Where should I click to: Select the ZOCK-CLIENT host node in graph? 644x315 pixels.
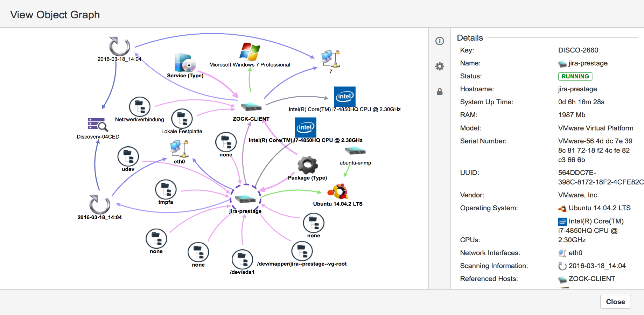[x=251, y=107]
